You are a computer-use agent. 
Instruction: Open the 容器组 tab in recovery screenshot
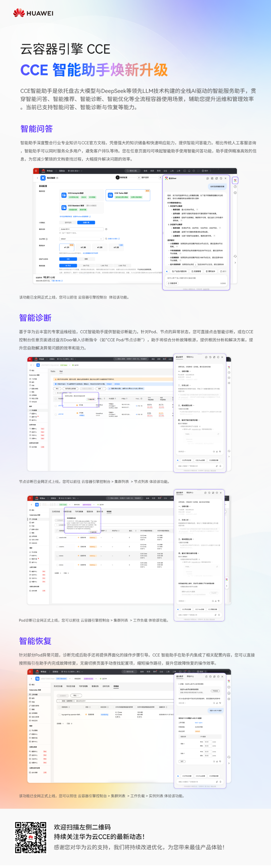[116, 686]
